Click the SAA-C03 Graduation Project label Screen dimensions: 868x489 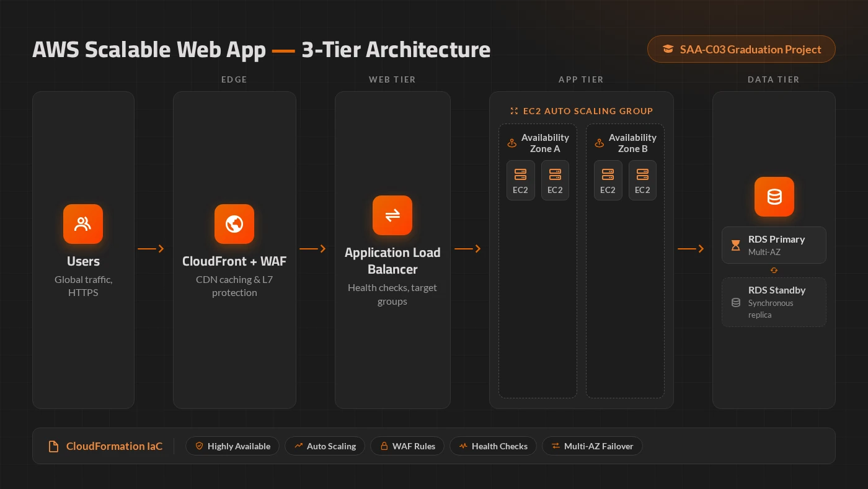tap(750, 50)
